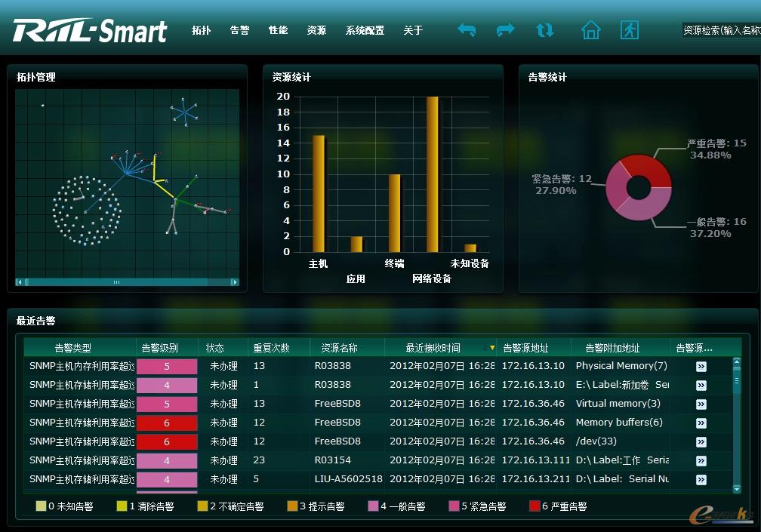Image resolution: width=761 pixels, height=532 pixels.
Task: Switch to the 性能 menu tab
Action: point(277,30)
